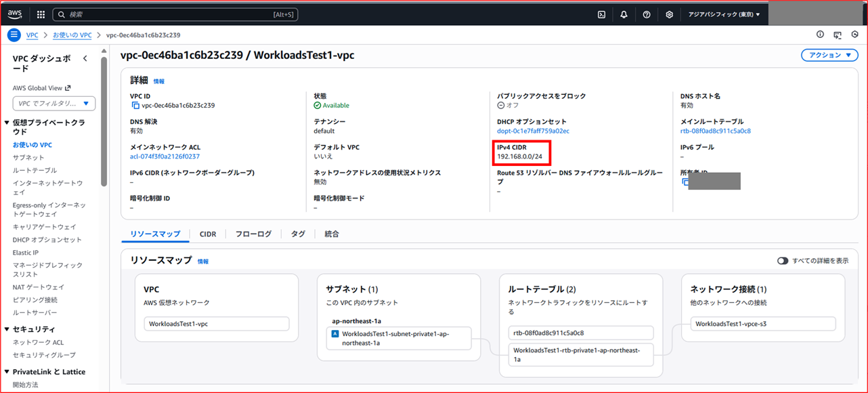Switch to the CIDR tab
The height and width of the screenshot is (393, 868).
tap(208, 234)
